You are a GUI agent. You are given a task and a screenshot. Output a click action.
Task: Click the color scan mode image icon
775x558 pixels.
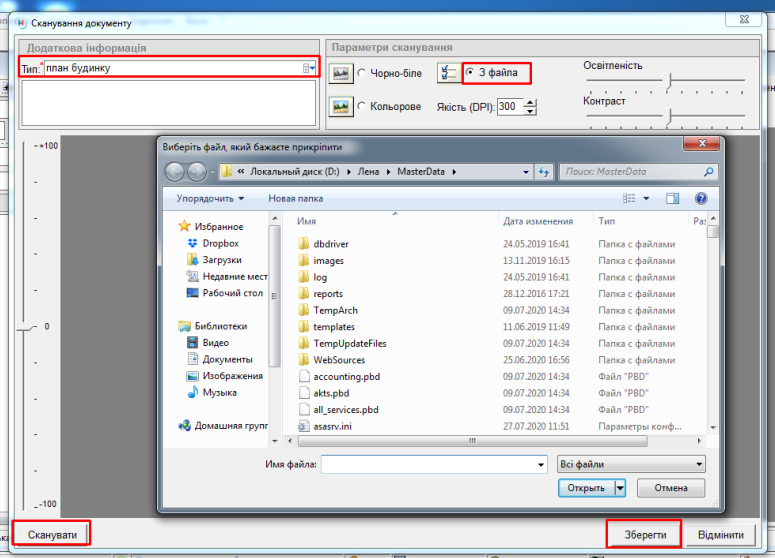(342, 106)
